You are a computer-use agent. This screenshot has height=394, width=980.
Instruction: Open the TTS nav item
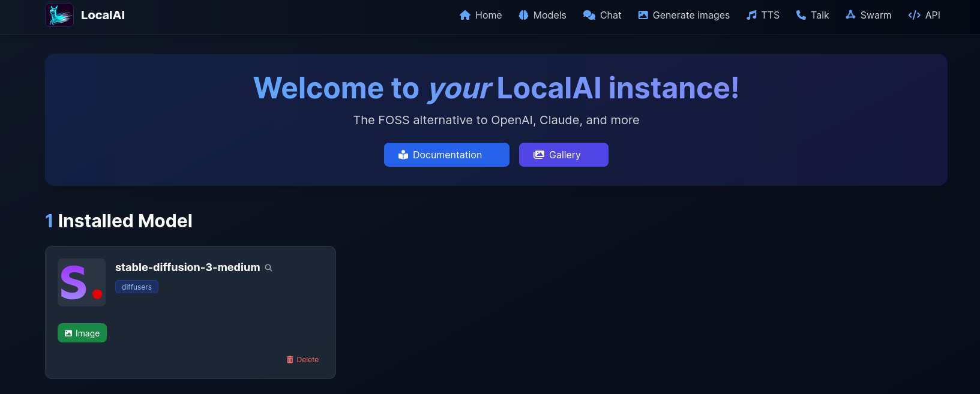coord(763,15)
